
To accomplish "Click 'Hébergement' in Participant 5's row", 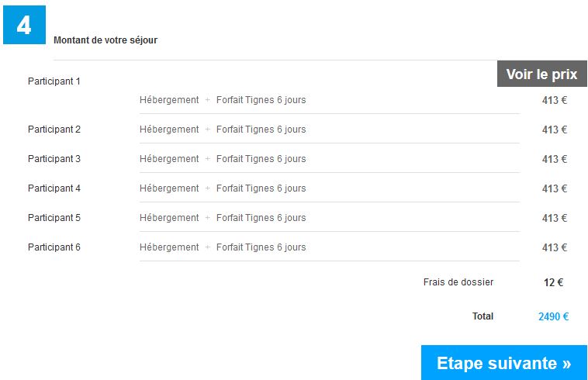I will tap(169, 218).
